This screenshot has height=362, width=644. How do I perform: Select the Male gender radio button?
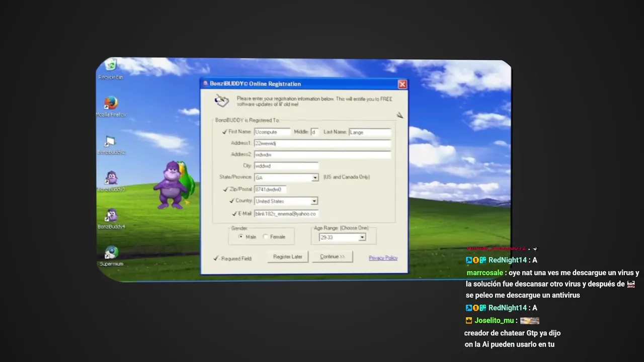tap(240, 236)
